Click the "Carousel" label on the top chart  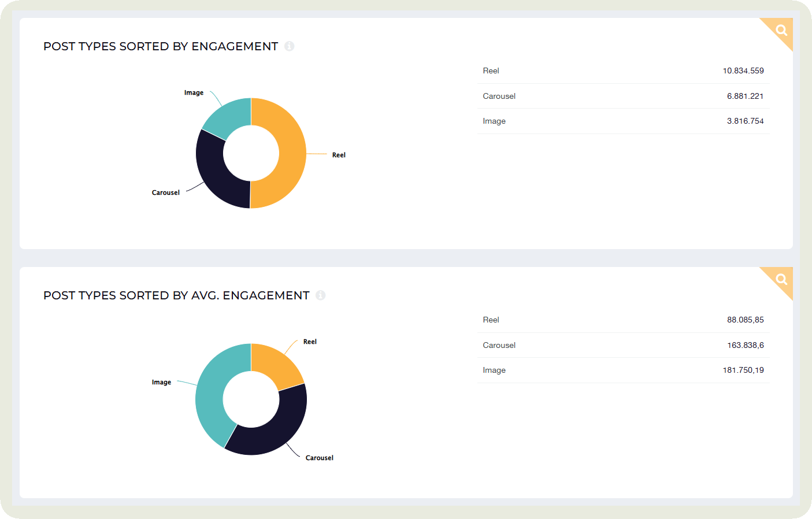point(165,192)
